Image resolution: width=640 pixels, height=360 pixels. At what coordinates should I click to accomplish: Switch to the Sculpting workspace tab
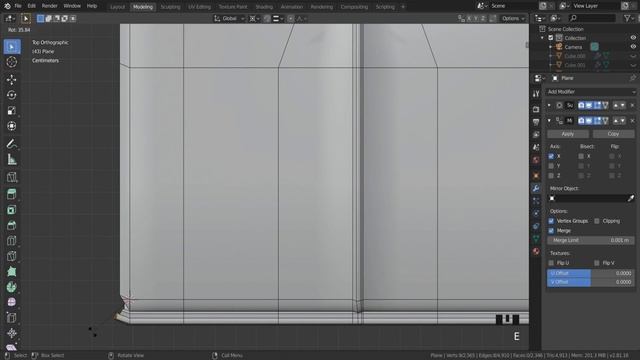pyautogui.click(x=170, y=7)
